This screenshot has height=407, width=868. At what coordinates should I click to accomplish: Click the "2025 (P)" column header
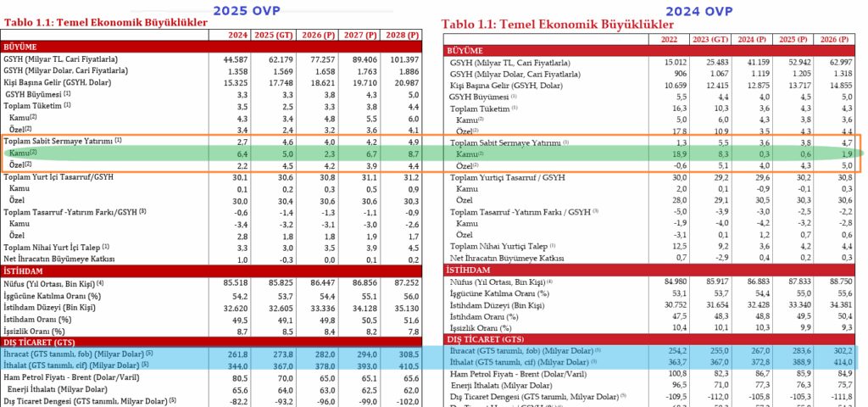tap(793, 39)
